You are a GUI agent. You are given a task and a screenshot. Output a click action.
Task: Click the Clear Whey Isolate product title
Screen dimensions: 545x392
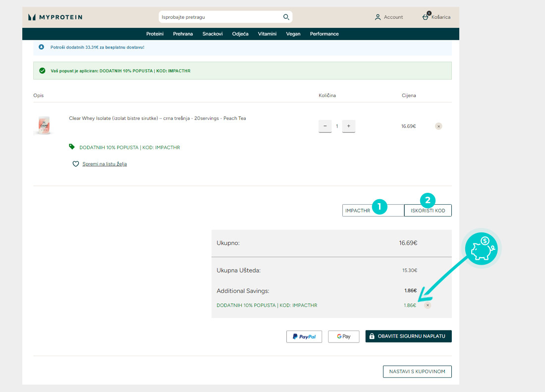pyautogui.click(x=158, y=118)
